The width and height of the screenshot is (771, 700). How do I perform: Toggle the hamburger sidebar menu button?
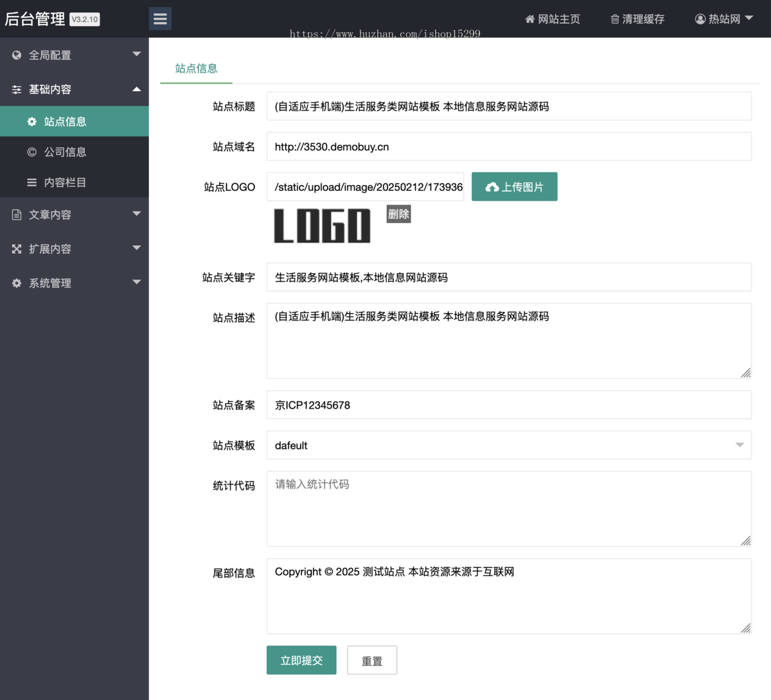pos(160,19)
